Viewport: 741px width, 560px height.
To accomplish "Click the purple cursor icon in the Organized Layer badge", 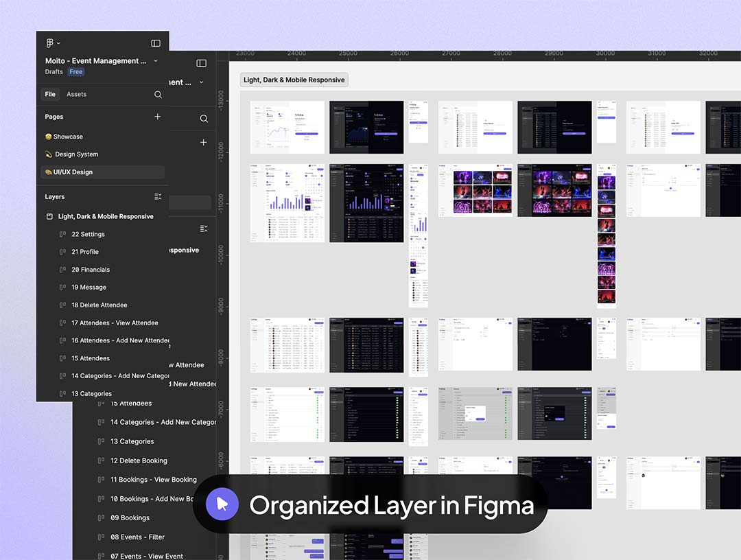I will pyautogui.click(x=222, y=505).
